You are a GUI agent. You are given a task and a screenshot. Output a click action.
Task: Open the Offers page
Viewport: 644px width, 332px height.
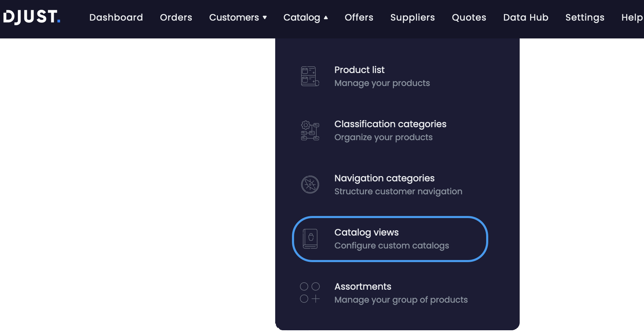[x=359, y=17]
